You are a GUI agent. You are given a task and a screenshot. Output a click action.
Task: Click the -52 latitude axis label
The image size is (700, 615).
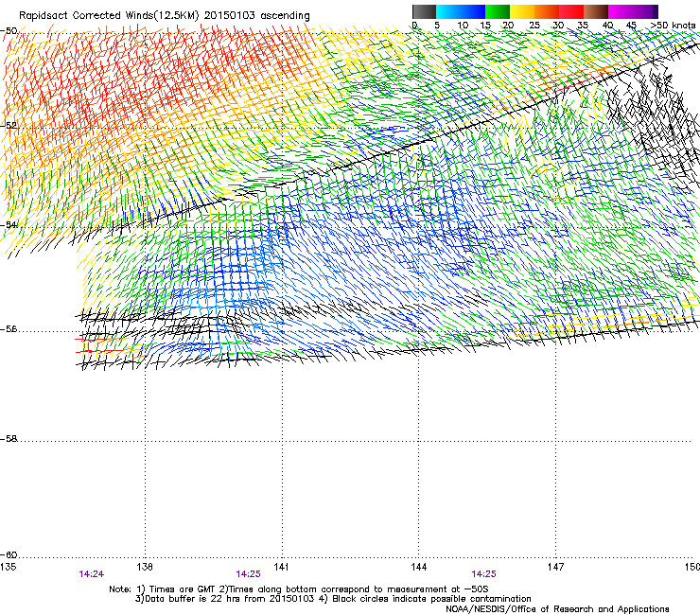[x=9, y=125]
